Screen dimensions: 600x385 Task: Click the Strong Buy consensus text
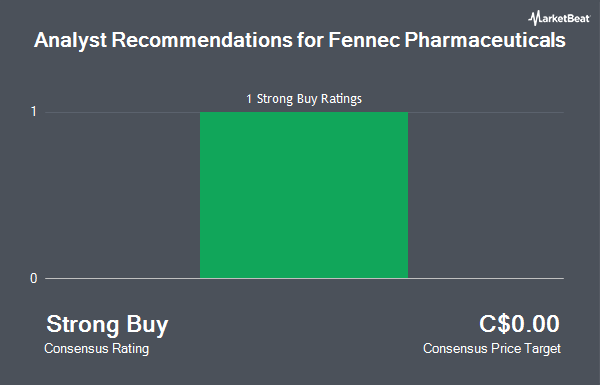coord(107,325)
